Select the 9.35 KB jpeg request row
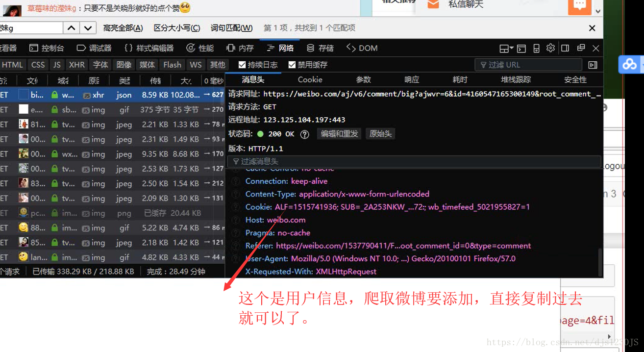 tap(112, 154)
